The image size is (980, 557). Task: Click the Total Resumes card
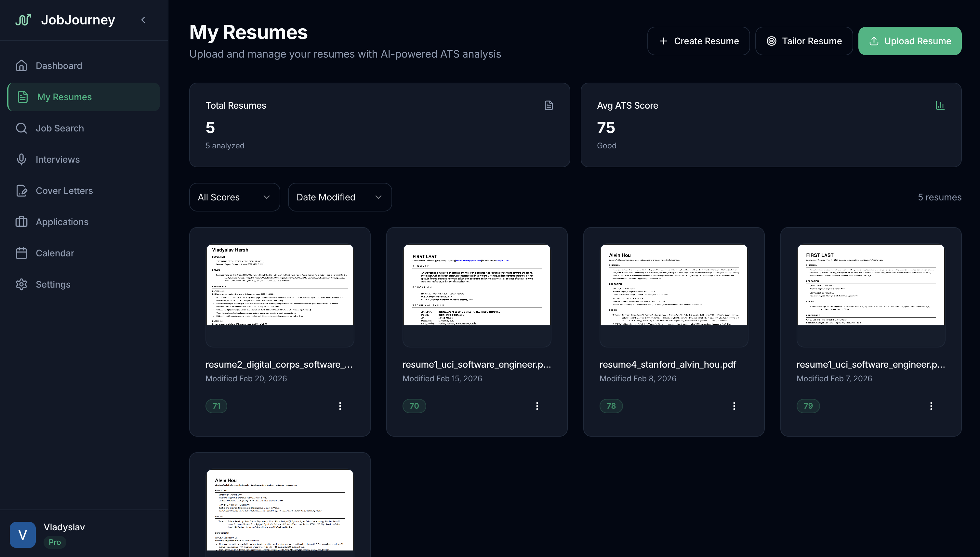pos(379,125)
